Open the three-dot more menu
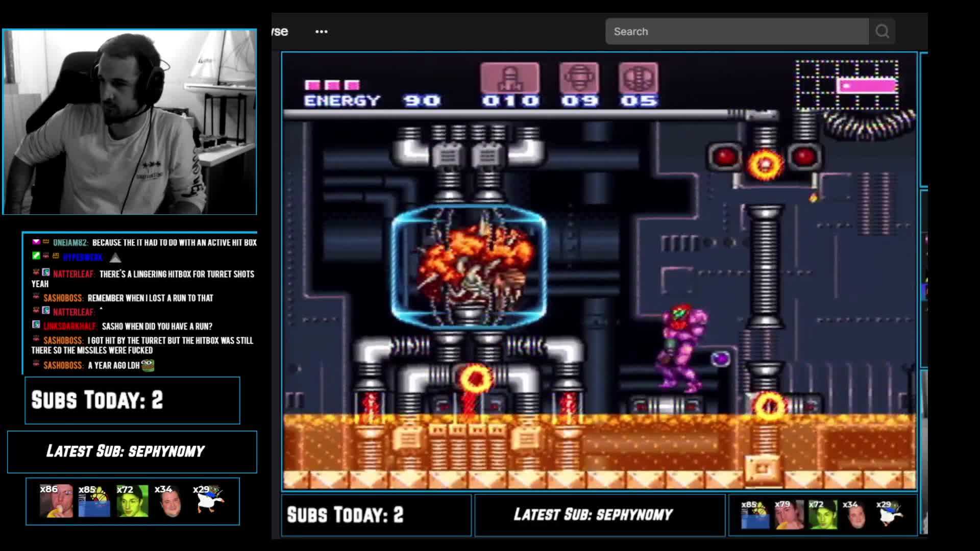The width and height of the screenshot is (980, 551). click(322, 32)
